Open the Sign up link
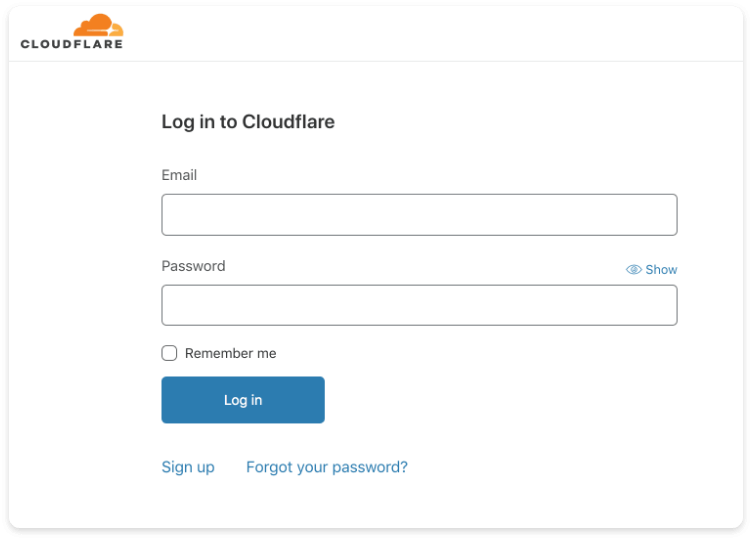Screen dimensions: 752x540 pyautogui.click(x=188, y=467)
